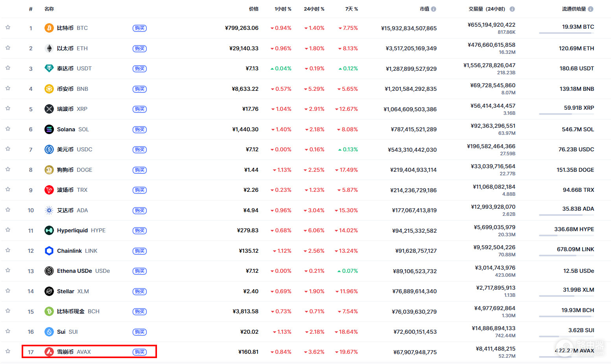Open the 比特币现金 BCH name link
The image size is (611, 364).
(78, 311)
